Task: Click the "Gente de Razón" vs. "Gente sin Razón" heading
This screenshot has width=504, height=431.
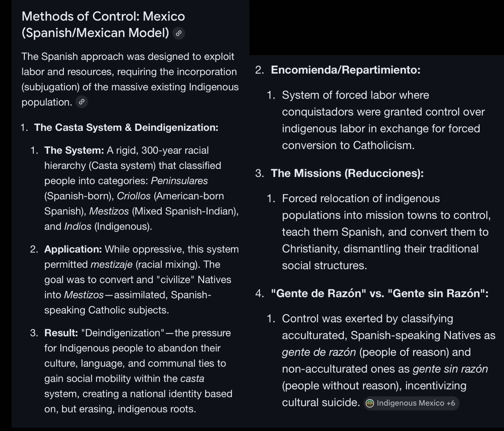Action: 379,293
